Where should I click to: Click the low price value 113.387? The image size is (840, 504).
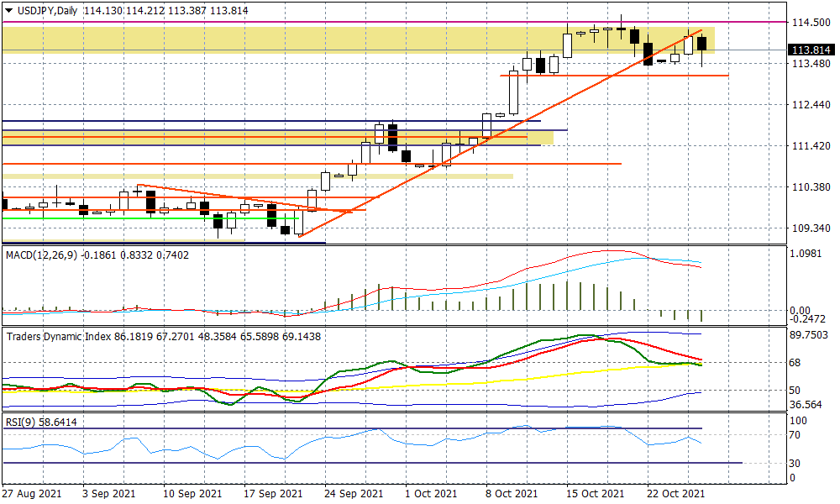coord(187,10)
